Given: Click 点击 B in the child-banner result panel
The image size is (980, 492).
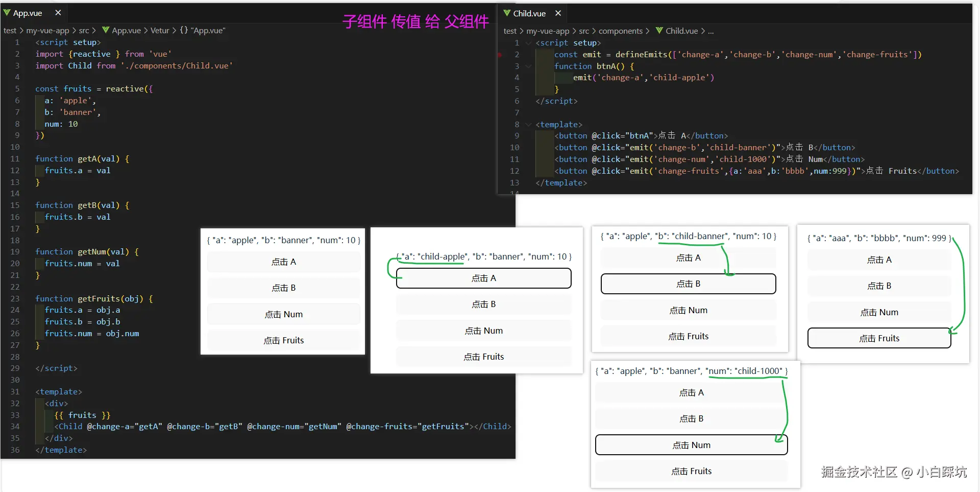Looking at the screenshot, I should pos(689,284).
